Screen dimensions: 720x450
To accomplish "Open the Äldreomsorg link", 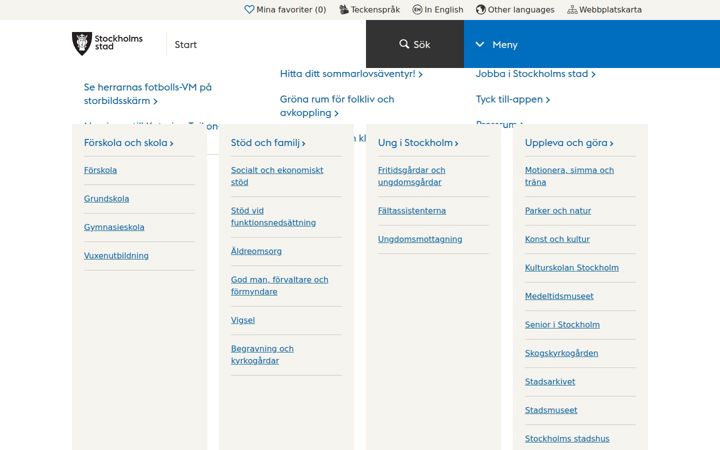I will click(256, 251).
